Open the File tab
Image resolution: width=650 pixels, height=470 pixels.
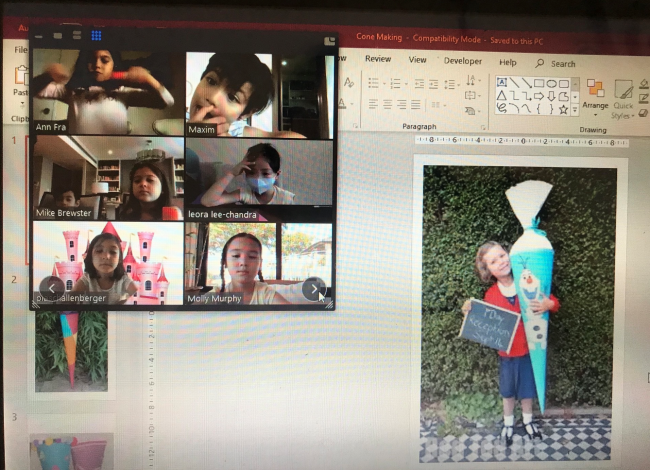click(x=20, y=50)
